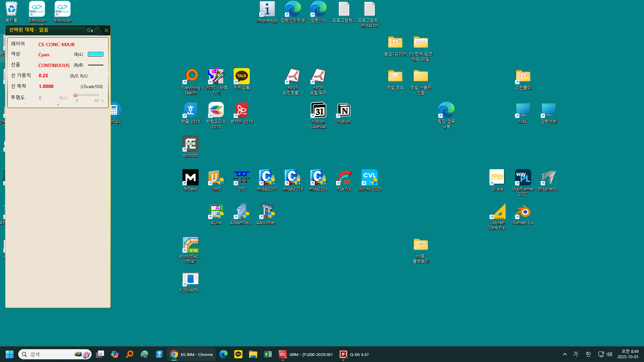Click the 투명도 transparency slider
This screenshot has height=362, width=644.
pos(87,95)
